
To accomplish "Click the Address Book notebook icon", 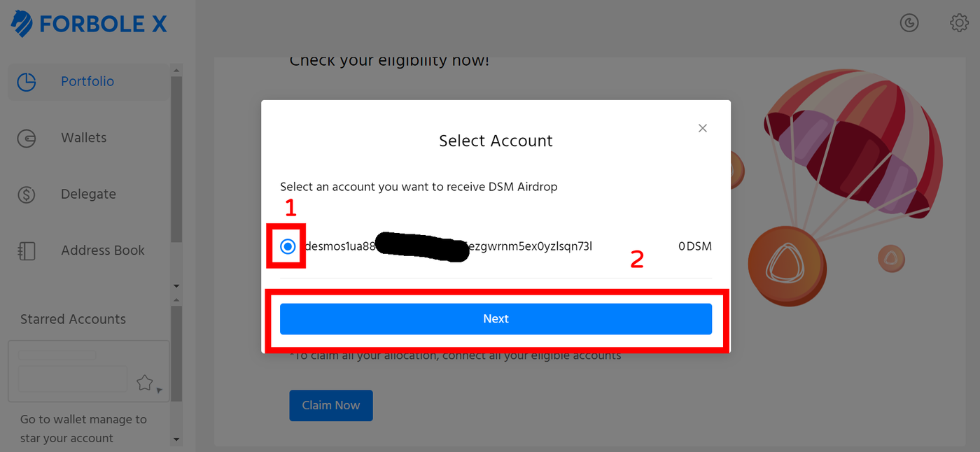I will 27,250.
